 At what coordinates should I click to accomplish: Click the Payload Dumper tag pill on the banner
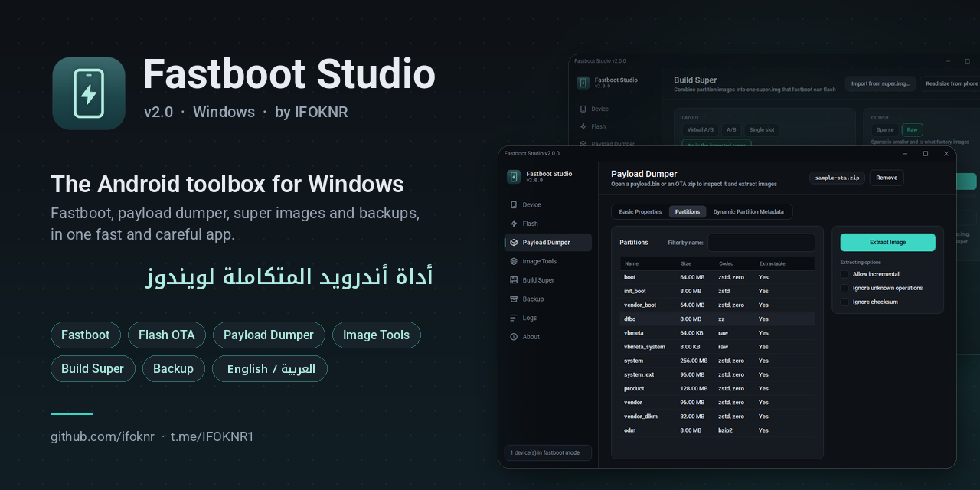click(x=269, y=335)
